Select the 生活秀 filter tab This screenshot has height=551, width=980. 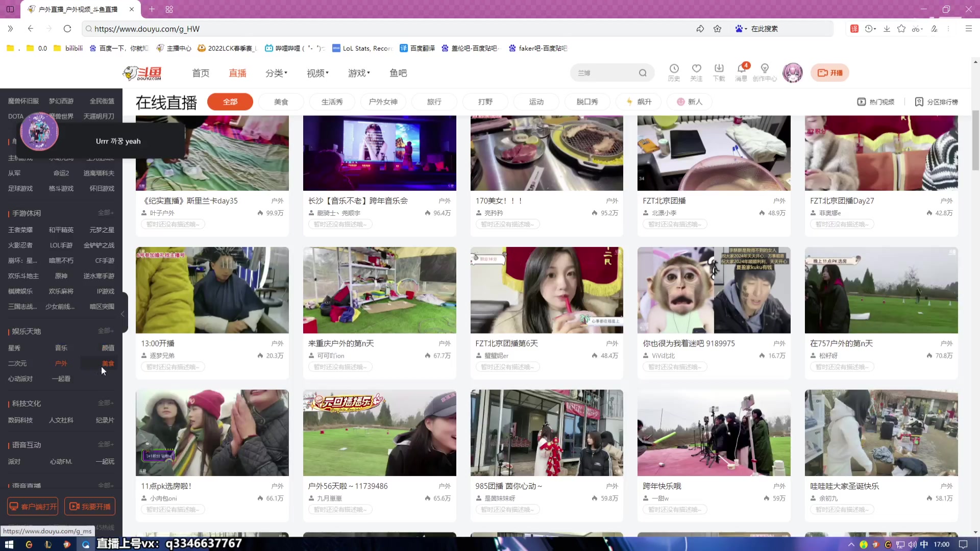click(332, 102)
